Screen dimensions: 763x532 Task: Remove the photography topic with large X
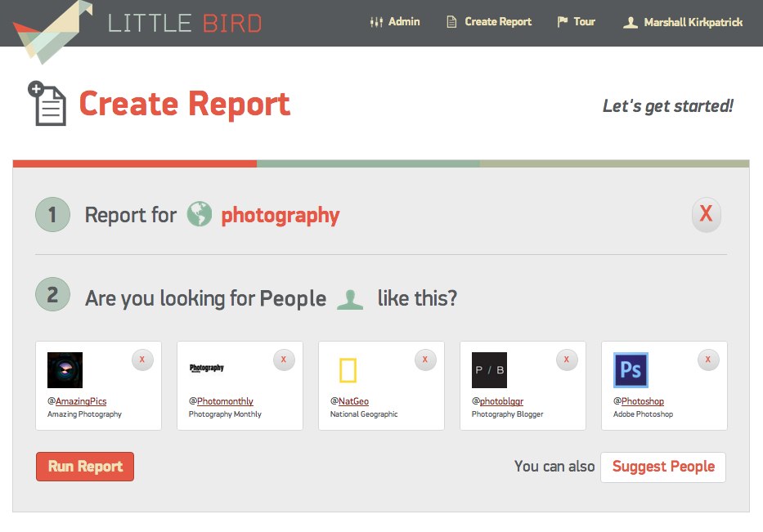click(x=706, y=214)
